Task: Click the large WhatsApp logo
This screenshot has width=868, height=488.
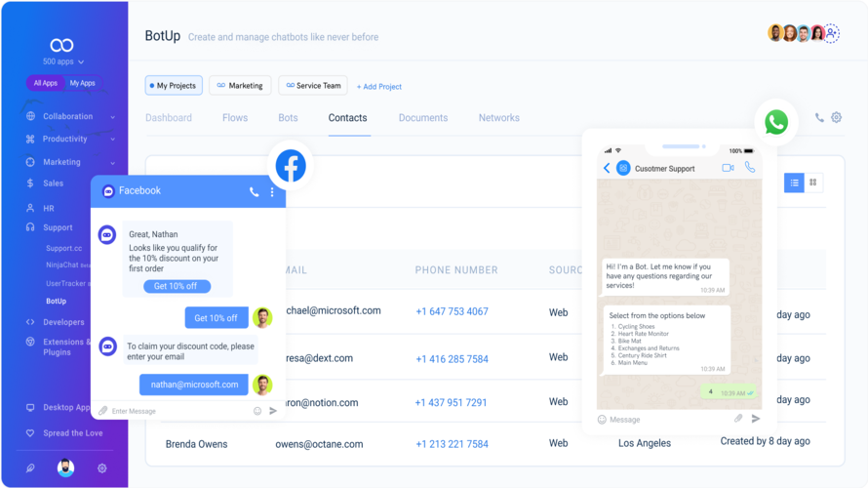Action: (x=776, y=122)
